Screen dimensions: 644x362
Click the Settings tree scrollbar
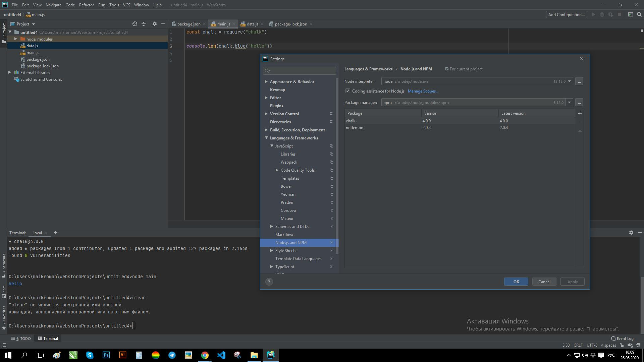pyautogui.click(x=337, y=166)
